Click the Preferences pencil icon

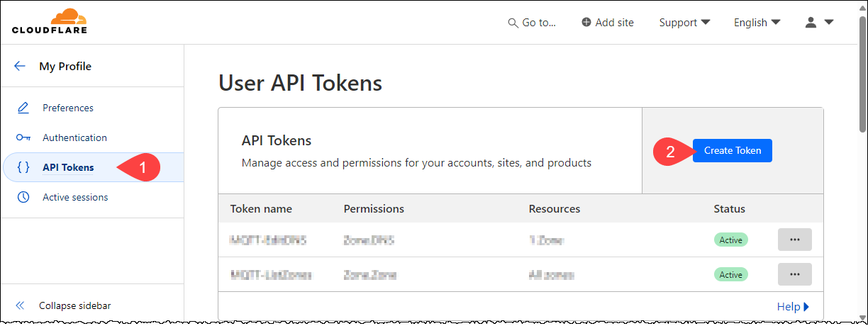[23, 108]
